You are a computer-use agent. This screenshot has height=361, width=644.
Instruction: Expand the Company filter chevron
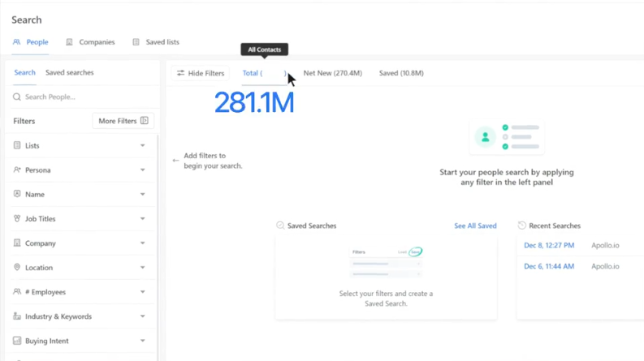click(x=142, y=243)
